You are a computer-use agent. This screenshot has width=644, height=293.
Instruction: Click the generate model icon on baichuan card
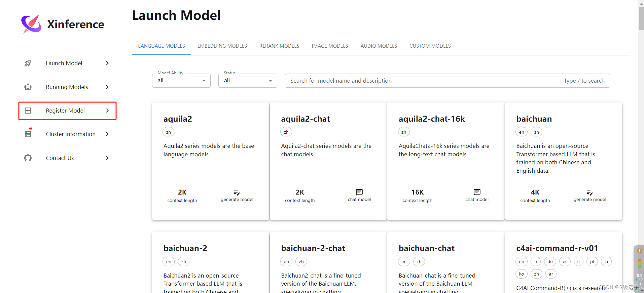(590, 193)
